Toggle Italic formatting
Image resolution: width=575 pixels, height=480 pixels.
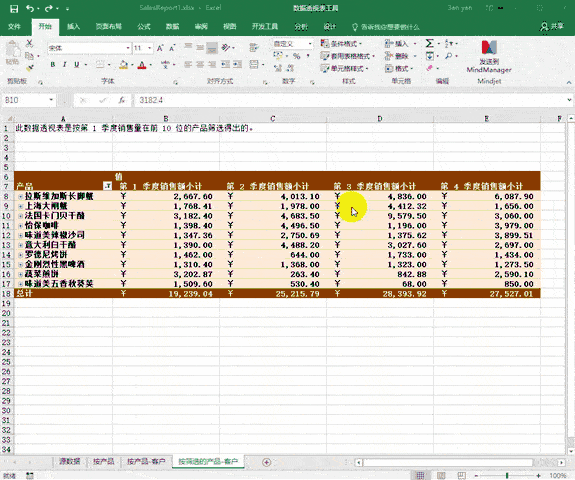[x=65, y=65]
